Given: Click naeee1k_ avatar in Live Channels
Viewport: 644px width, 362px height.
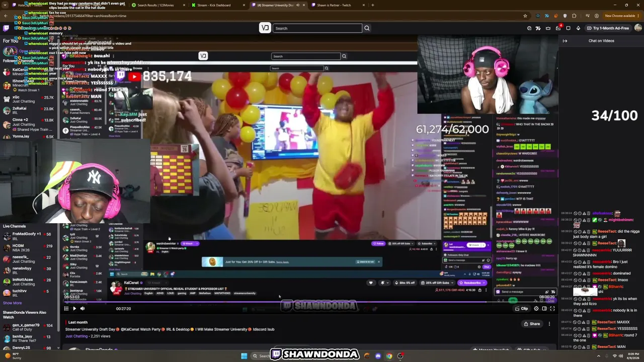Looking at the screenshot, I should tap(7, 259).
